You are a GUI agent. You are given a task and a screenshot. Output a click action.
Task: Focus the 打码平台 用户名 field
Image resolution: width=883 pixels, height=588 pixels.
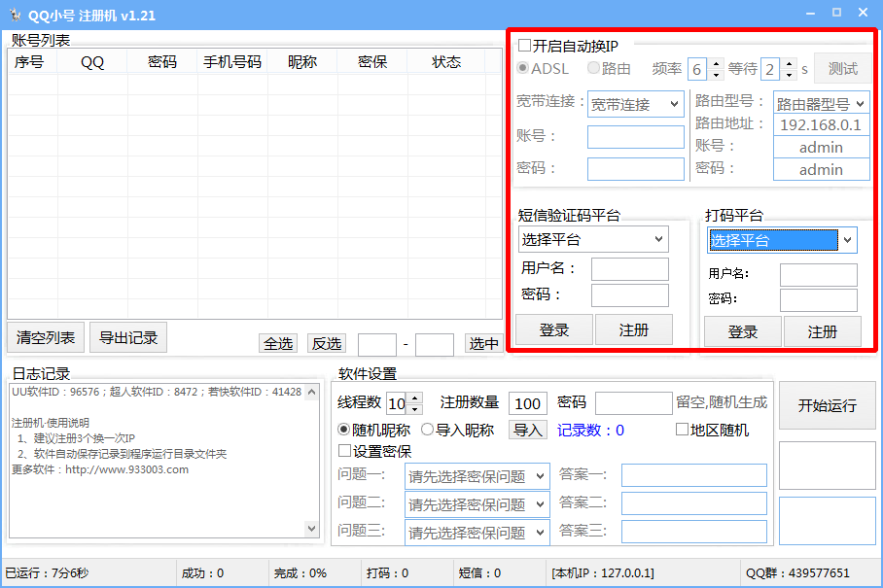(818, 275)
